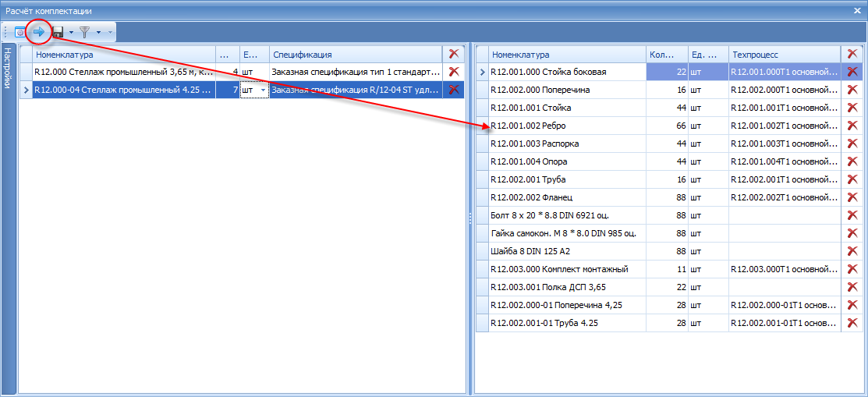Click the quantity cell 22 for Стойка боковая
Screen dimensions: 868x397
click(x=667, y=72)
